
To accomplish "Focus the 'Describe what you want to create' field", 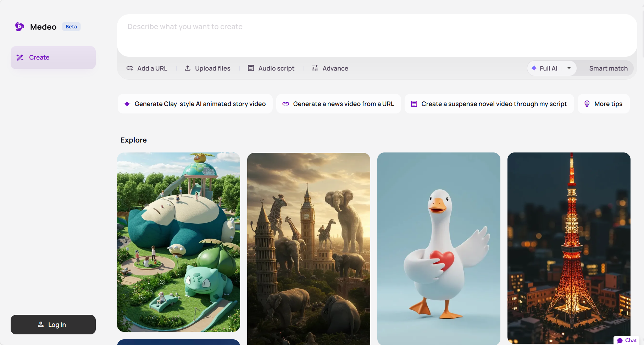I will [377, 35].
